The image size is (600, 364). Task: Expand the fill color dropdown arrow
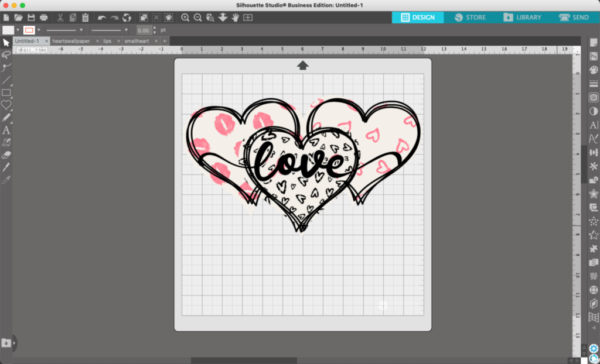[18, 30]
